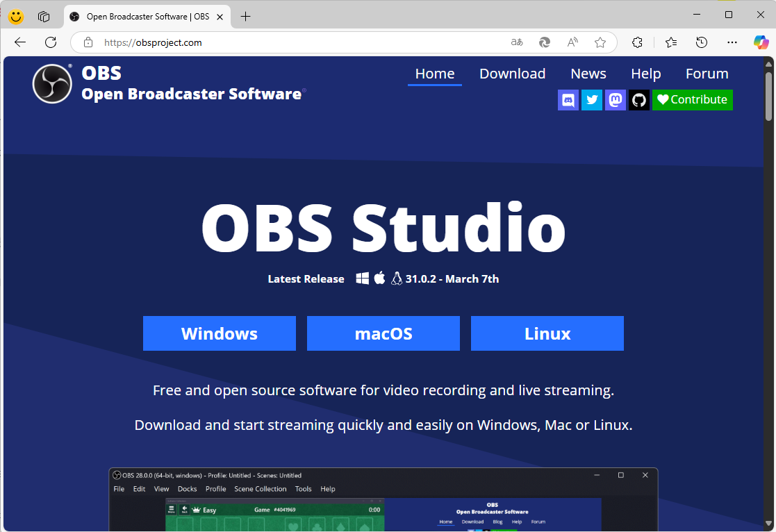Go to the Home nav item
The image size is (776, 532).
tap(434, 74)
